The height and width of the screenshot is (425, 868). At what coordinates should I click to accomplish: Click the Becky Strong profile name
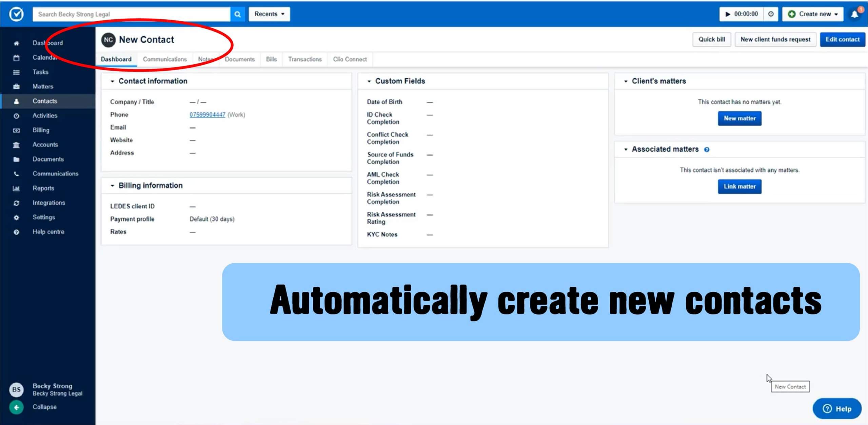coord(52,386)
